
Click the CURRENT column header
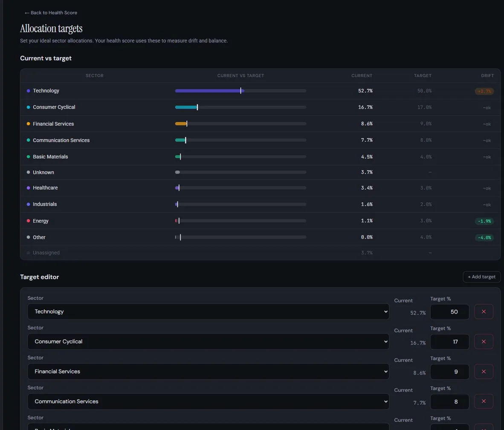(x=362, y=76)
